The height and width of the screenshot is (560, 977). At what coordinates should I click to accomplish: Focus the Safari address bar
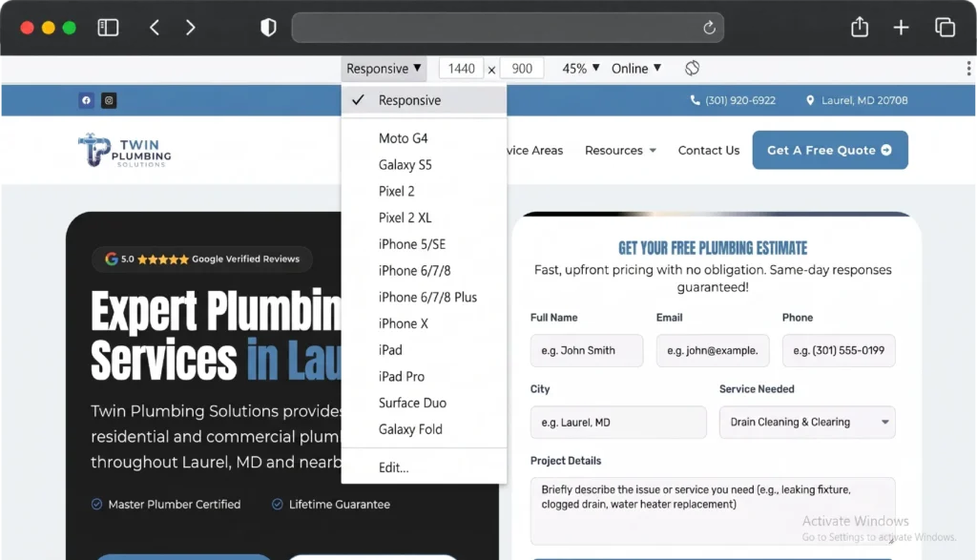[508, 28]
